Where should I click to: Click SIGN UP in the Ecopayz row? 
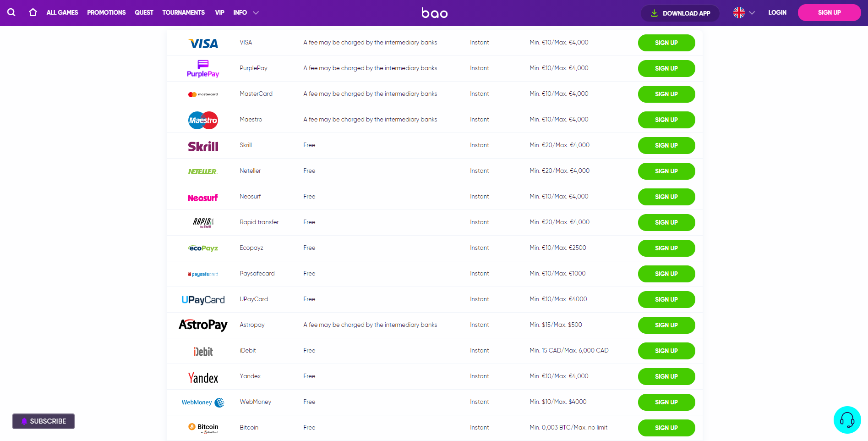(x=666, y=248)
